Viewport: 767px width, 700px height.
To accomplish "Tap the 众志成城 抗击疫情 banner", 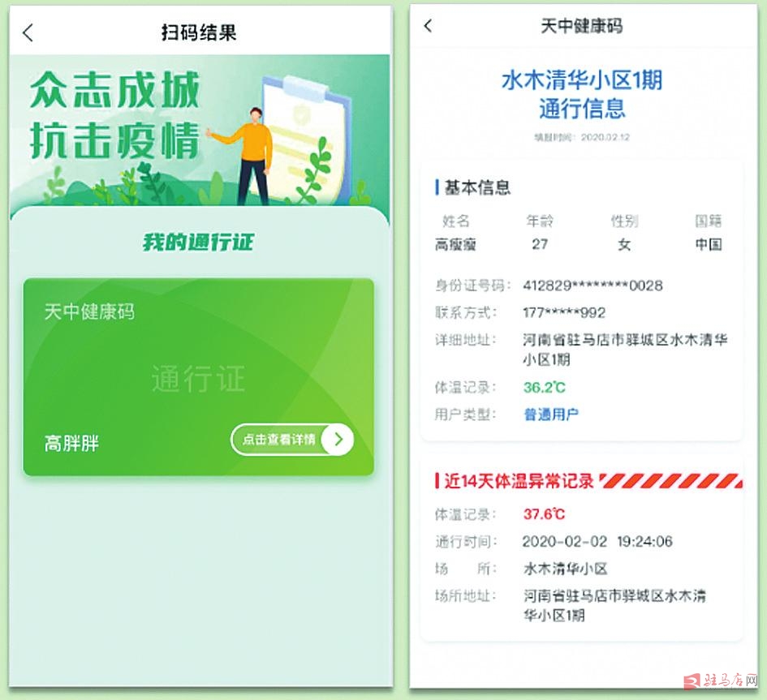I will click(200, 130).
